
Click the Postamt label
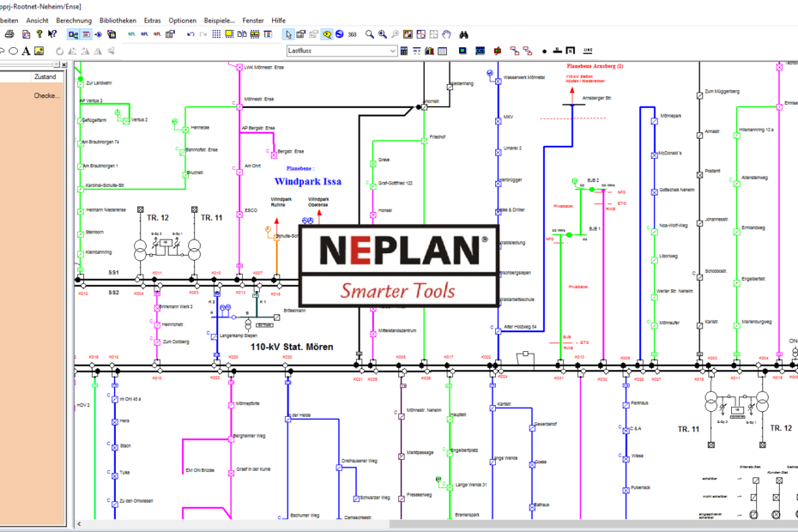[x=712, y=171]
